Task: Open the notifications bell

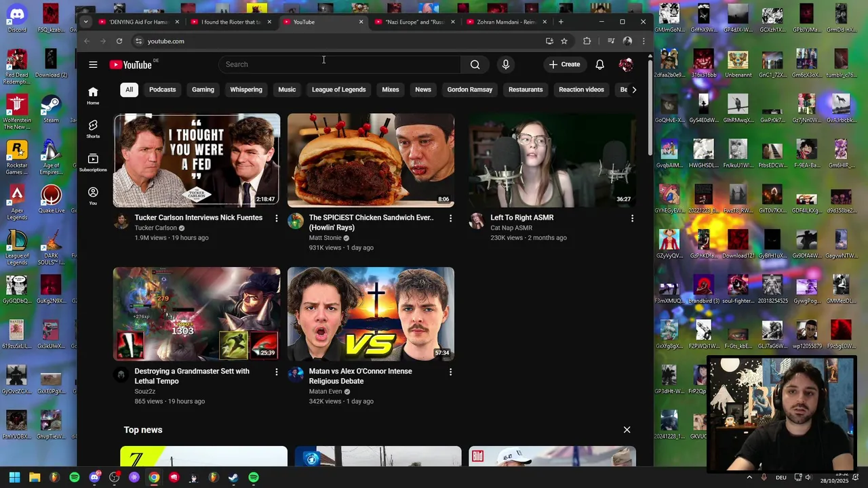Action: 599,64
